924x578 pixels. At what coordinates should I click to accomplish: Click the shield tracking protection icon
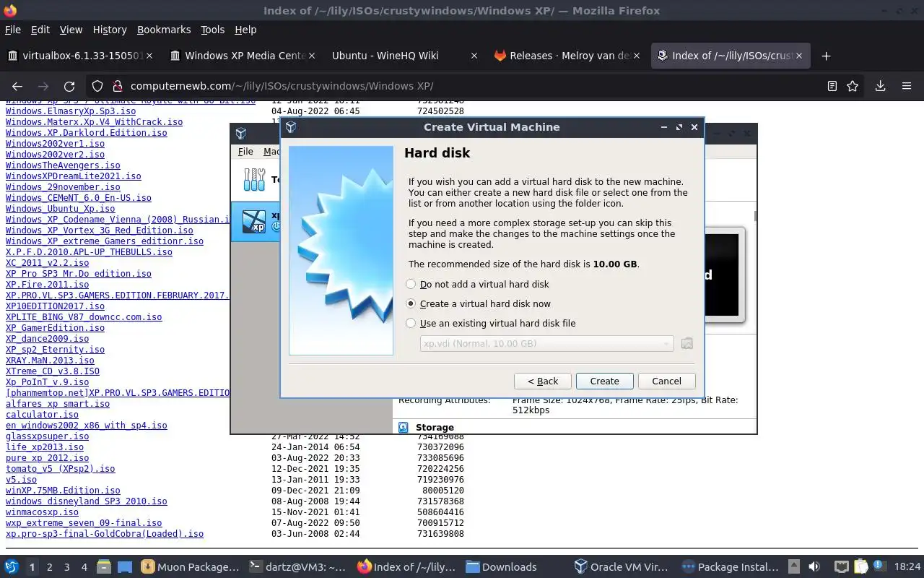pyautogui.click(x=97, y=86)
